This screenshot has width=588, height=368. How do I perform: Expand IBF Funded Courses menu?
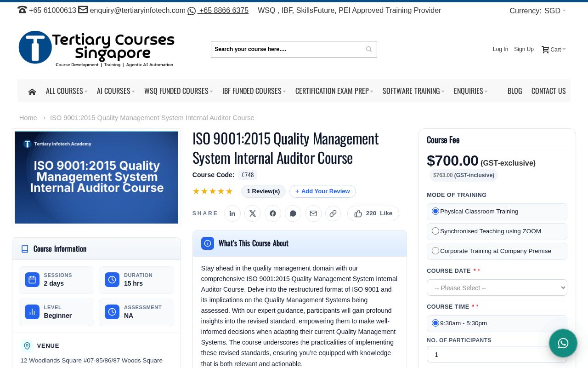[x=254, y=91]
